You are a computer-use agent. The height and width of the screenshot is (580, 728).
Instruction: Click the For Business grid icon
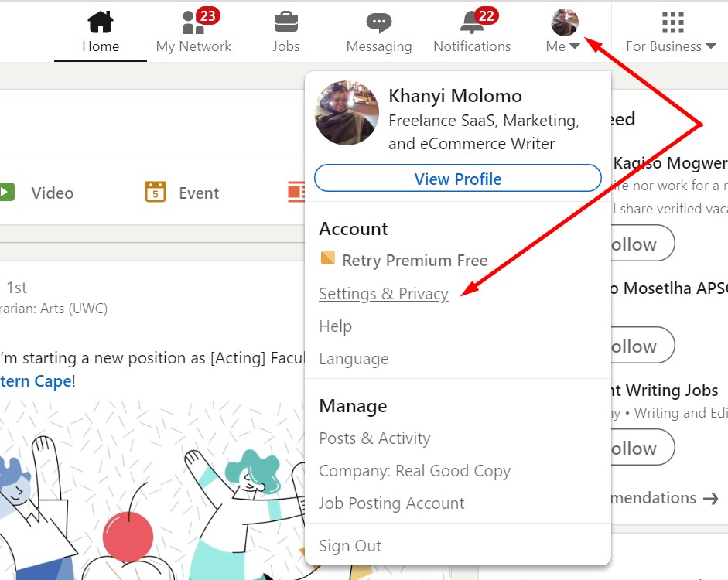tap(673, 22)
